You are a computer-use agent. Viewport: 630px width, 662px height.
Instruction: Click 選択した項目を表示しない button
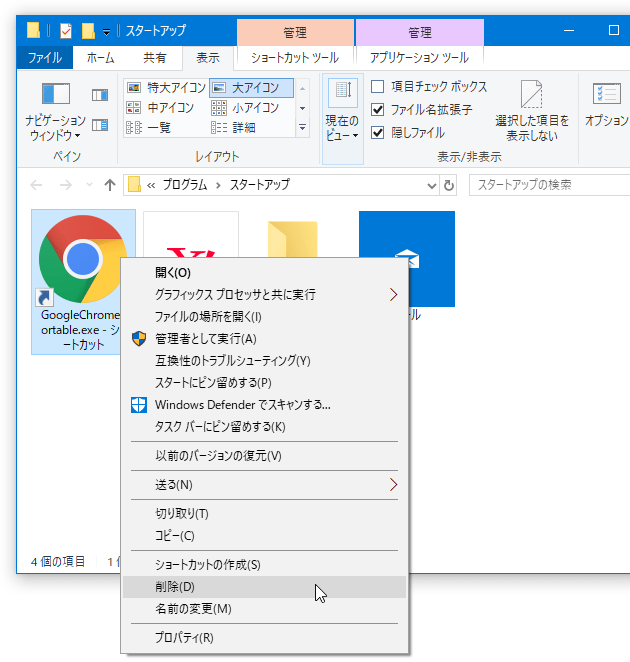532,111
